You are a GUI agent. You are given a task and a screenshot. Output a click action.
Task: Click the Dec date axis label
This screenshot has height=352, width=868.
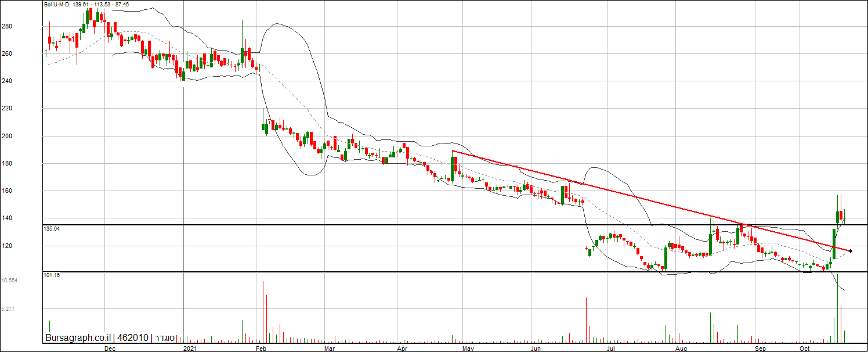point(110,349)
